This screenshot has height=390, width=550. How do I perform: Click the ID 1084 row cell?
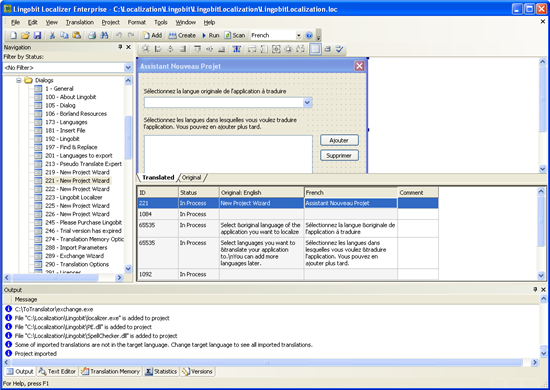[x=157, y=214]
